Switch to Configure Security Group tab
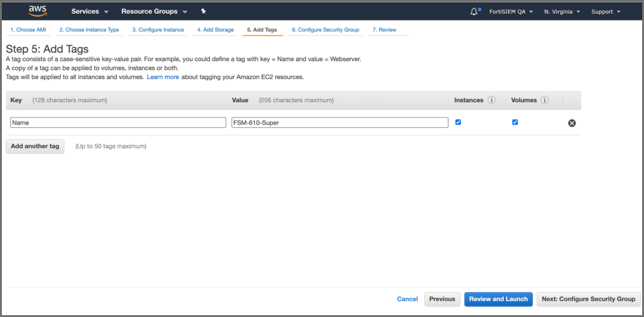This screenshot has height=317, width=644. coord(325,29)
